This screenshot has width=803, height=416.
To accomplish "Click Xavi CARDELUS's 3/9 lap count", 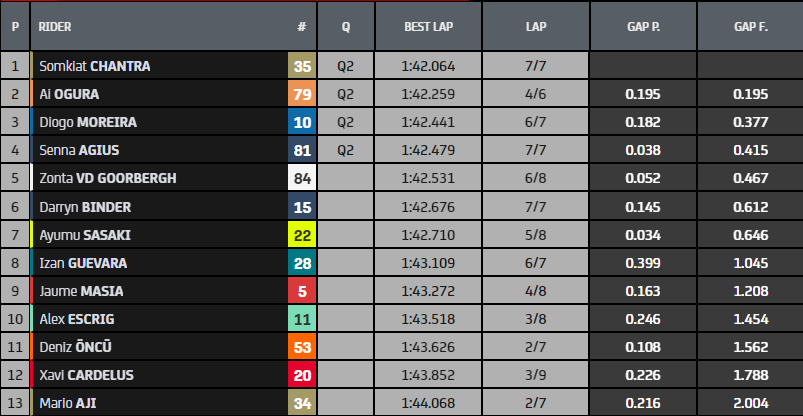I will click(535, 375).
